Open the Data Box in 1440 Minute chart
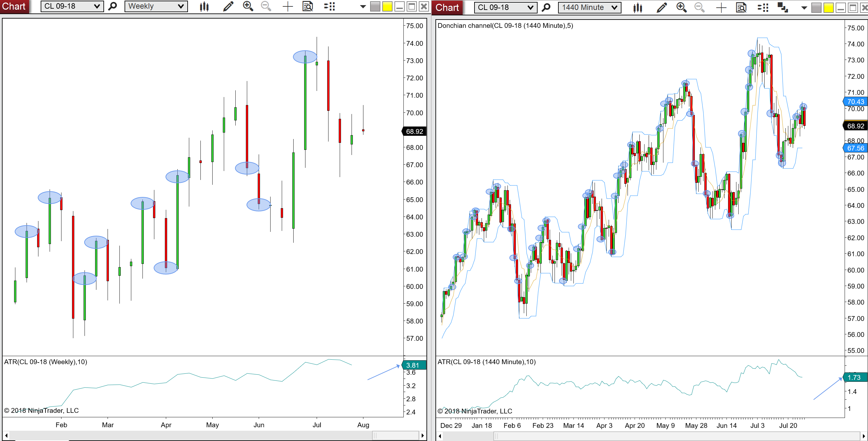The height and width of the screenshot is (441, 868). click(x=741, y=7)
